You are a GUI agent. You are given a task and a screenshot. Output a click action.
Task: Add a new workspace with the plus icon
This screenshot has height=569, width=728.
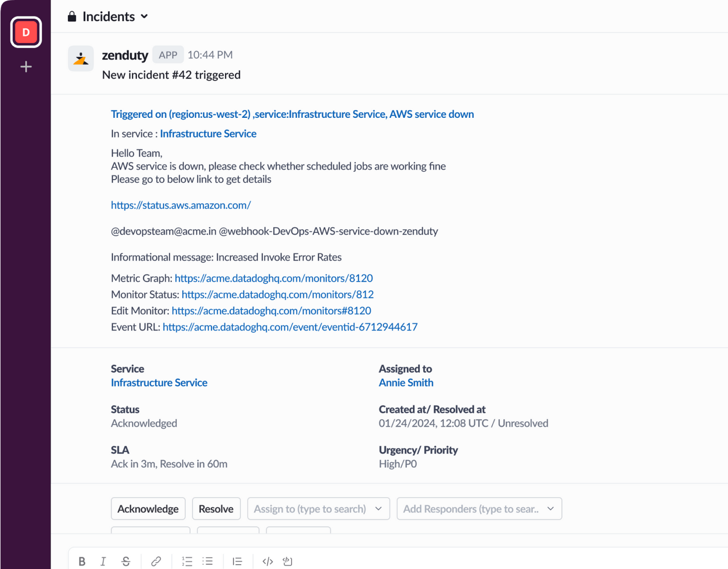coord(26,66)
